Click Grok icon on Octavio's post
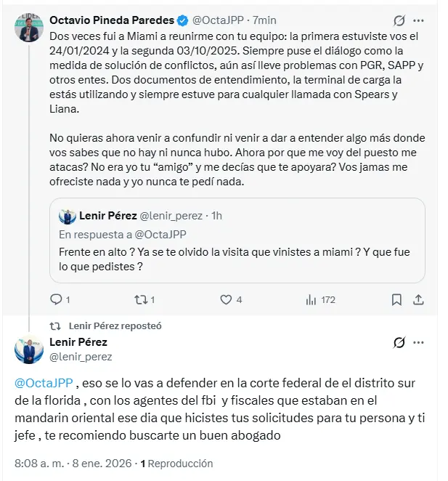 click(398, 20)
